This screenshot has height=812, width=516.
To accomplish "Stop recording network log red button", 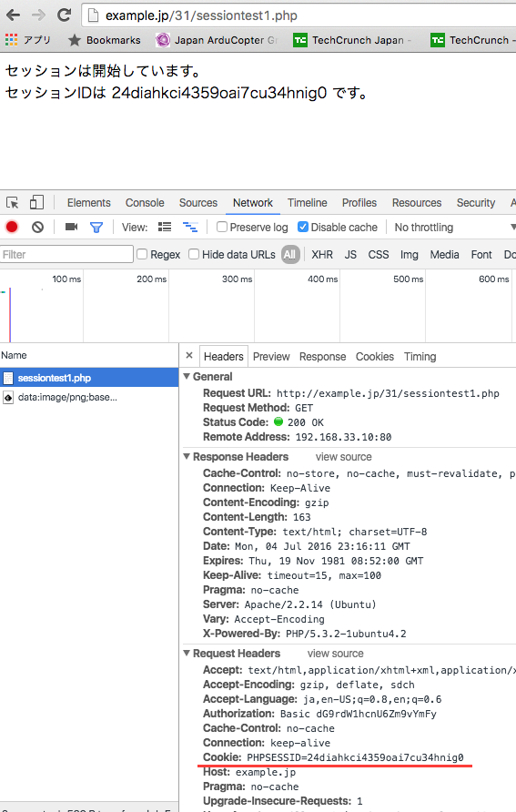I will 12,227.
